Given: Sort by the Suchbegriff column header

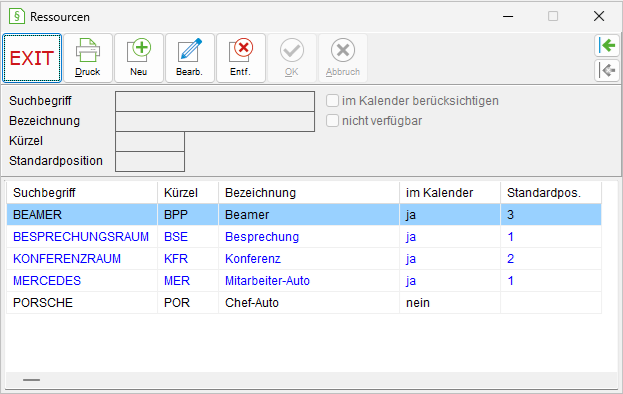Looking at the screenshot, I should [82, 193].
